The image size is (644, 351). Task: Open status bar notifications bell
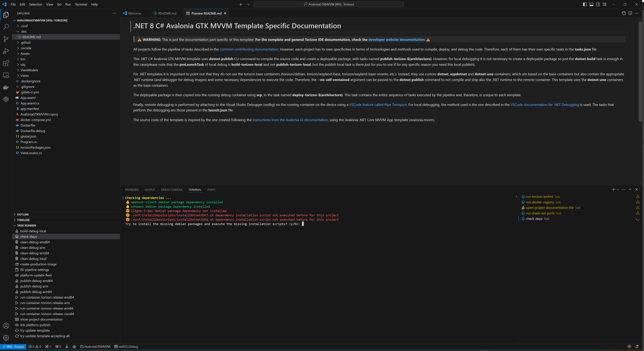tap(637, 346)
